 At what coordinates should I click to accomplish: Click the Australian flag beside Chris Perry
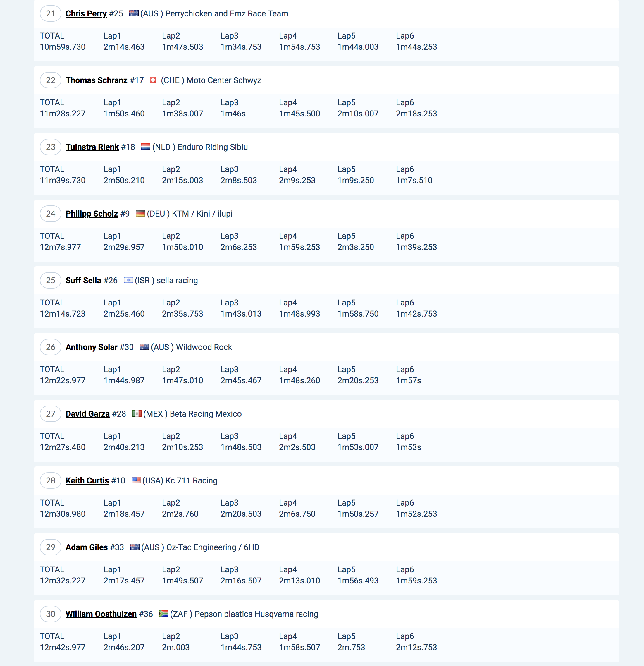(134, 13)
